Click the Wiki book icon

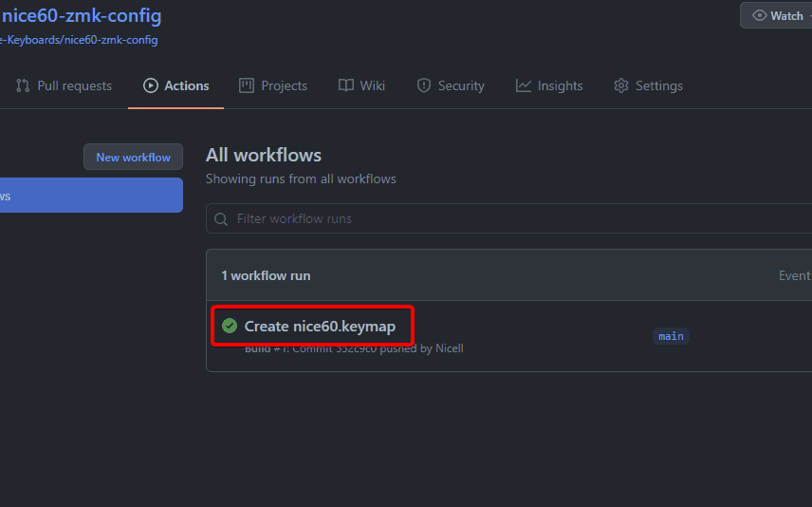coord(346,85)
